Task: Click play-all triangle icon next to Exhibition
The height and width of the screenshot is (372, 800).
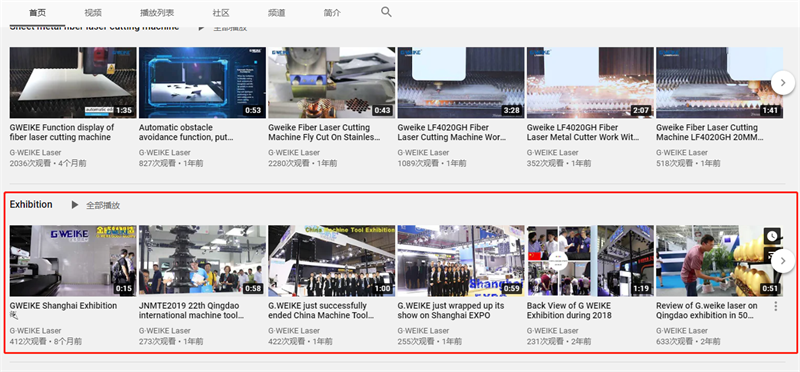Action: [75, 205]
